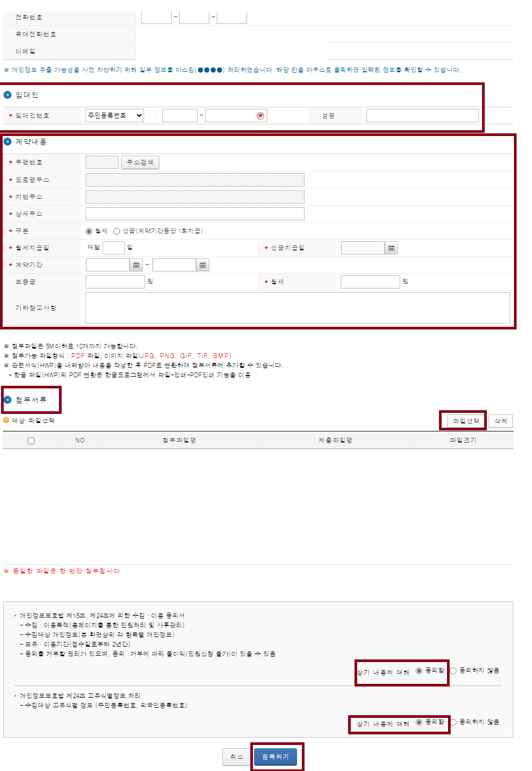
Task: Click the 첨부파일명 table header
Action: [x=180, y=440]
